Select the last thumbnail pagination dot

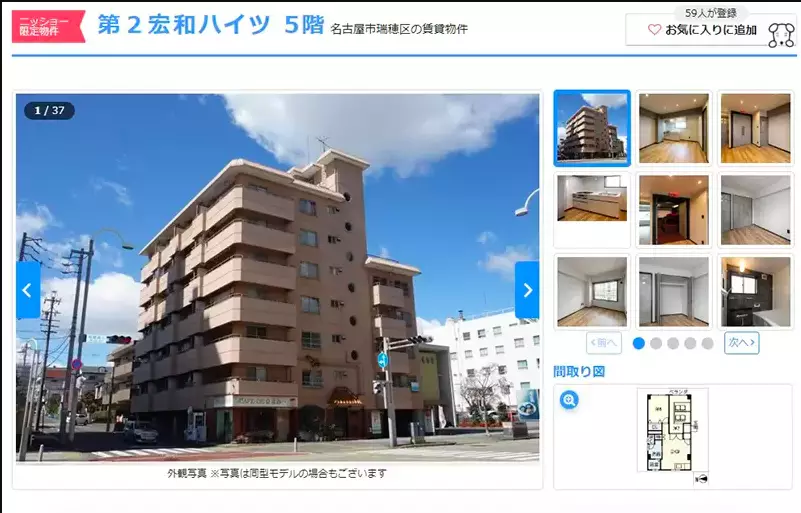(x=707, y=343)
